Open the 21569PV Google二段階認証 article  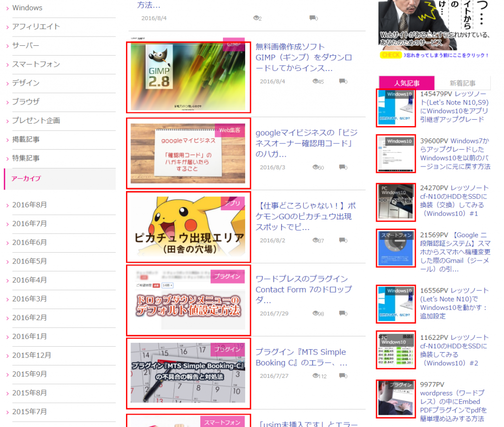pyautogui.click(x=455, y=252)
